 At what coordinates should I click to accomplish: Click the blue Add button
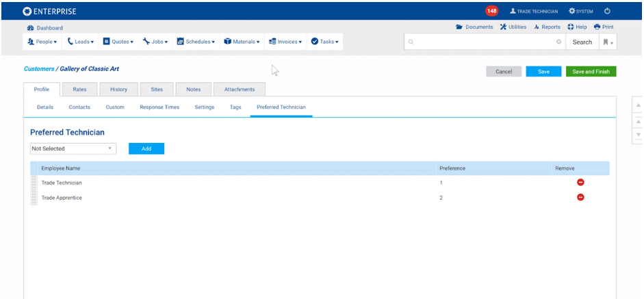click(146, 148)
